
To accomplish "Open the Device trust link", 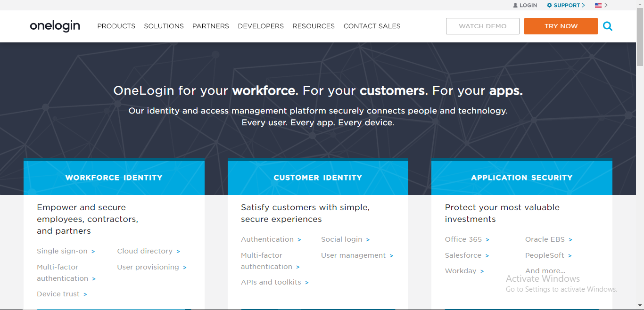I will 62,294.
